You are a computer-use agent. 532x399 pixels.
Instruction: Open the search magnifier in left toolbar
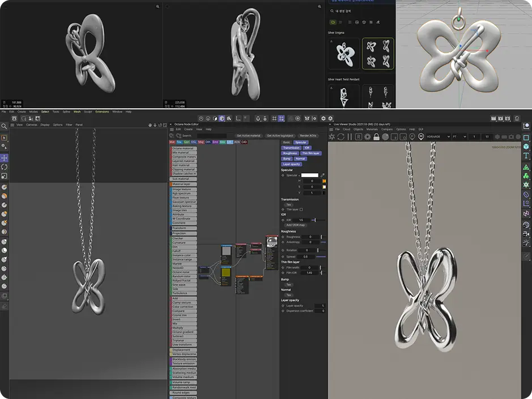tap(4, 126)
